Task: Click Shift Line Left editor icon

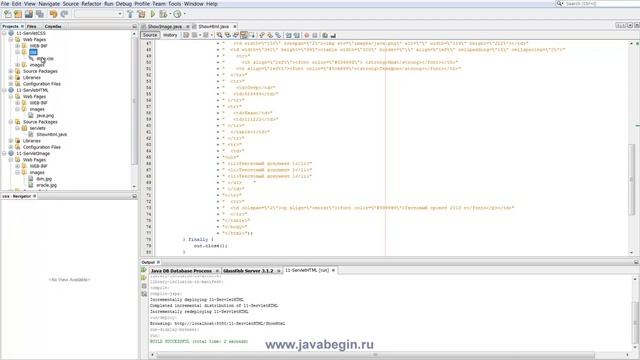Action: pos(288,35)
